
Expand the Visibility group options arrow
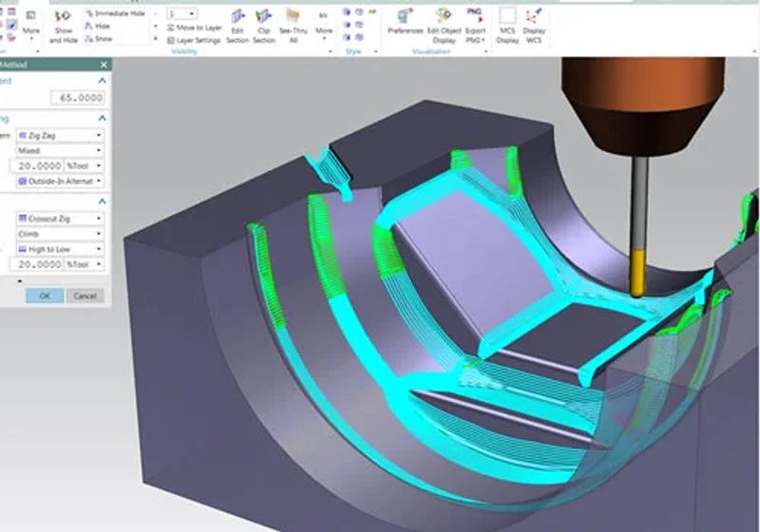click(x=331, y=51)
